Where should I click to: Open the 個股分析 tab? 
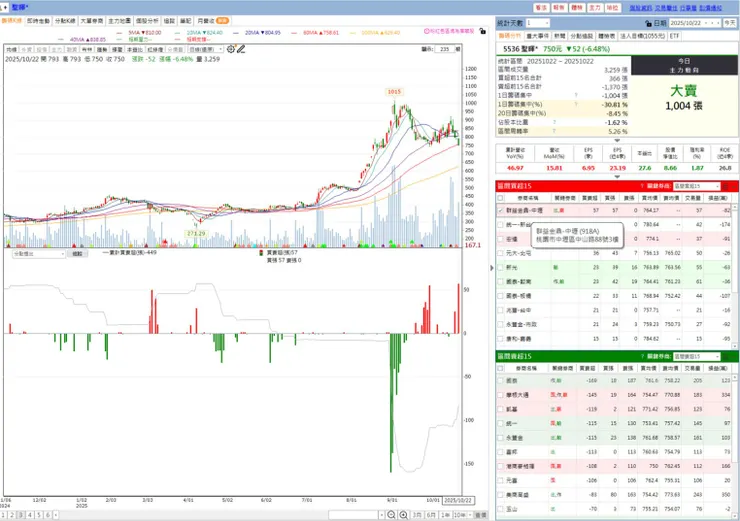point(147,21)
